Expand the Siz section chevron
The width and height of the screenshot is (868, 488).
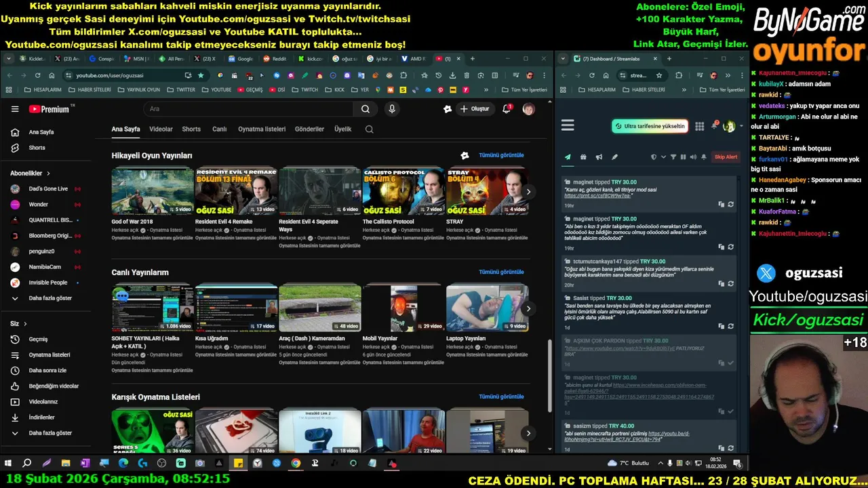[x=25, y=324]
